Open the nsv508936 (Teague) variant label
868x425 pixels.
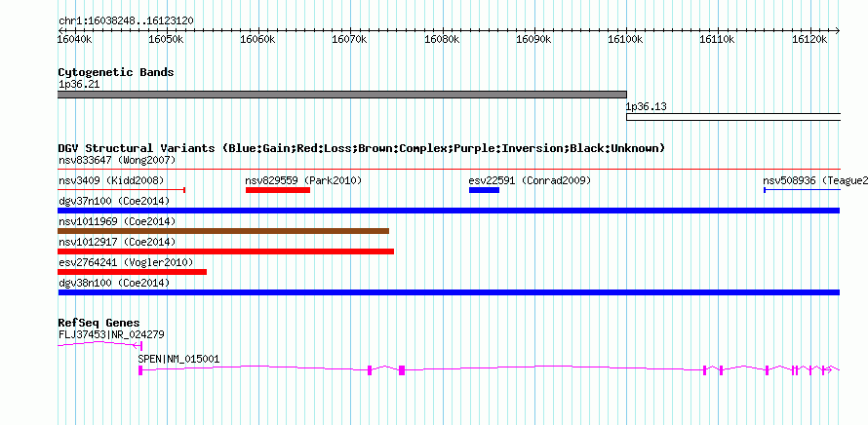[x=815, y=181]
